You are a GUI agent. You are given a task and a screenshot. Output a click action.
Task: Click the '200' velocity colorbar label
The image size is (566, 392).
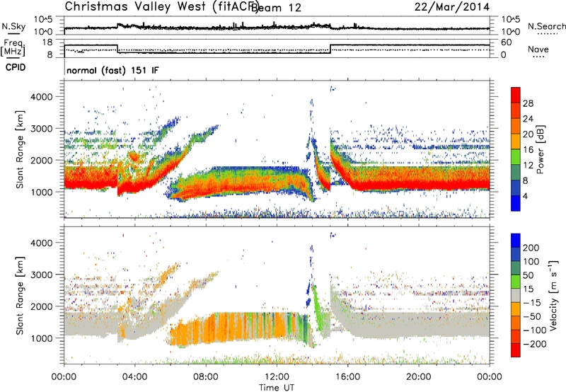coord(531,248)
